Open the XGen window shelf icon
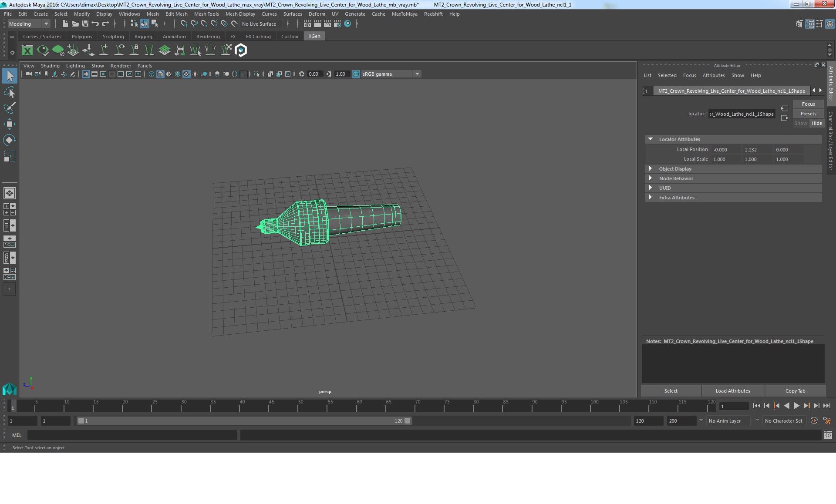The image size is (836, 504). point(27,50)
